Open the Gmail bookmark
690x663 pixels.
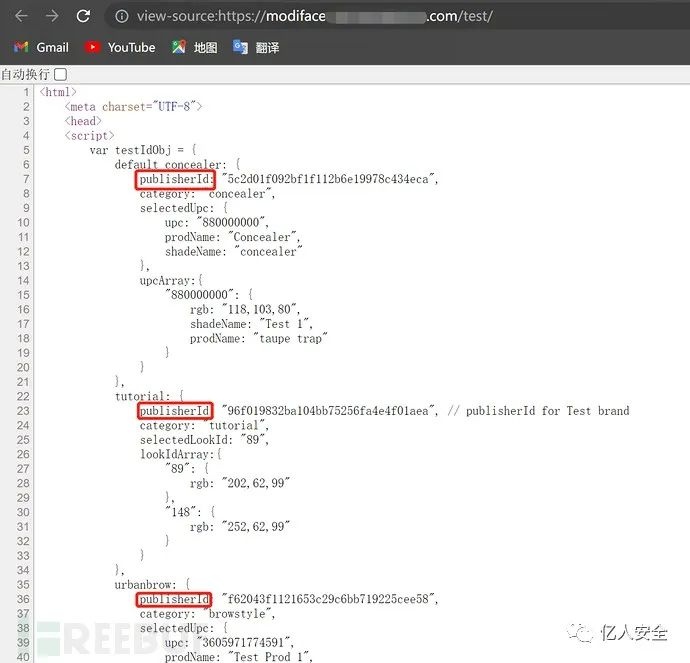click(41, 48)
